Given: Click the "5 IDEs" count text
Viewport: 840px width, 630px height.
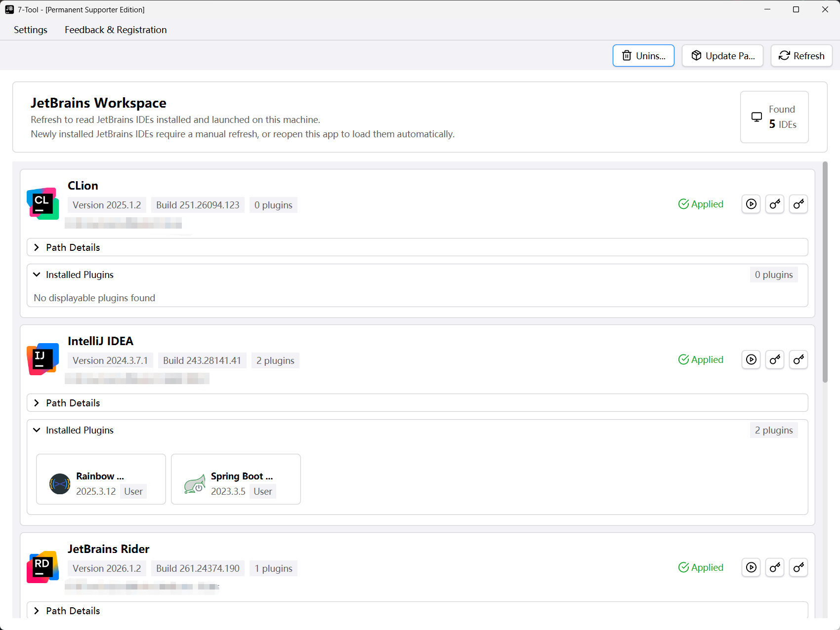Looking at the screenshot, I should coord(783,124).
